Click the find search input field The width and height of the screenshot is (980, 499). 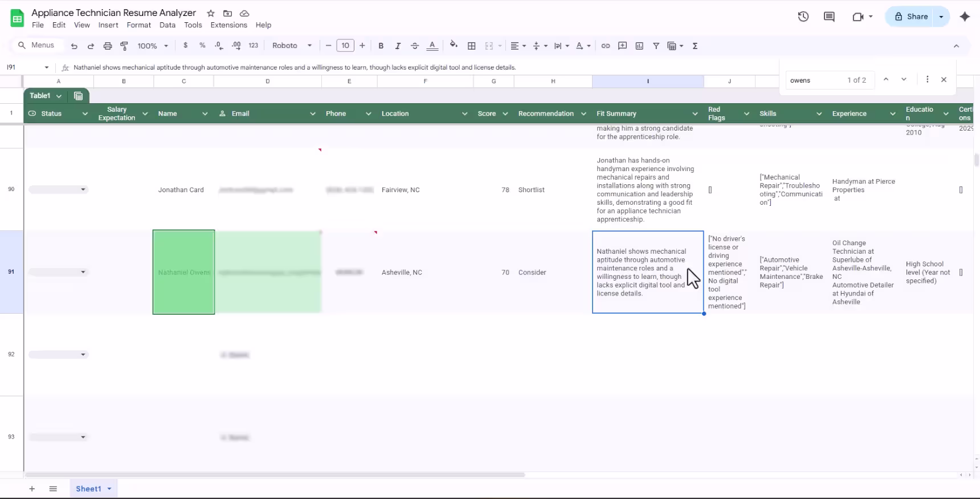click(x=814, y=80)
